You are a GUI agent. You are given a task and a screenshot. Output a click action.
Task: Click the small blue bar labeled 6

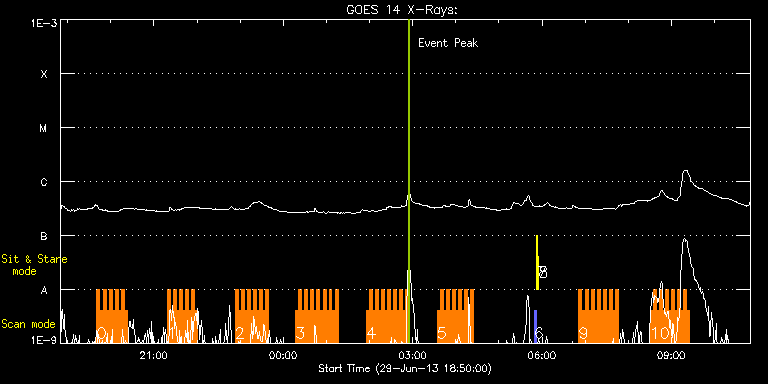coord(536,326)
